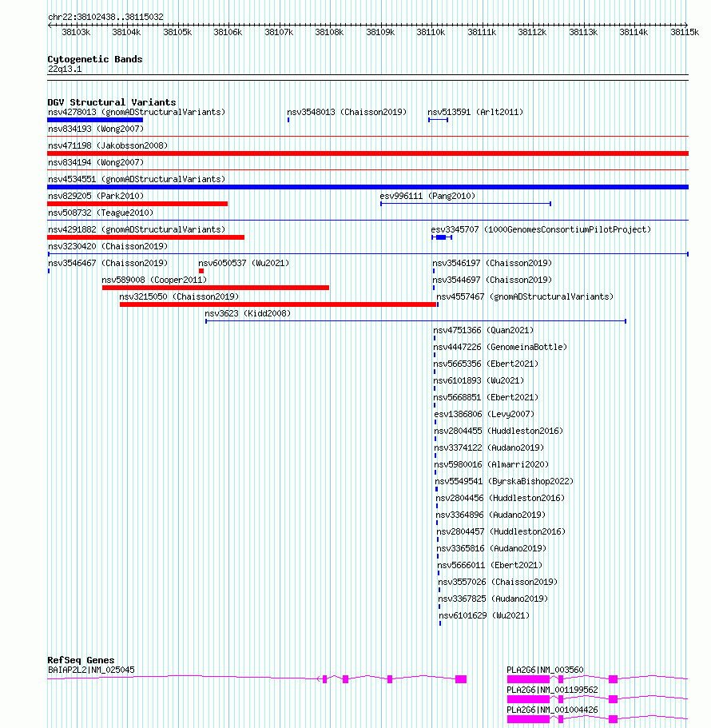Open nsv2804455 (Huddleston2016) variant label

click(x=498, y=431)
